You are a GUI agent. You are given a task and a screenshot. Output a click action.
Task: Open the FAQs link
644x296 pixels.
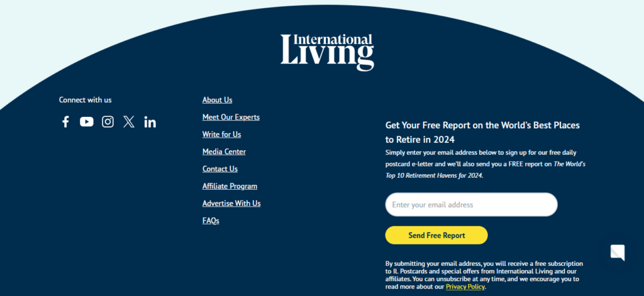[211, 221]
